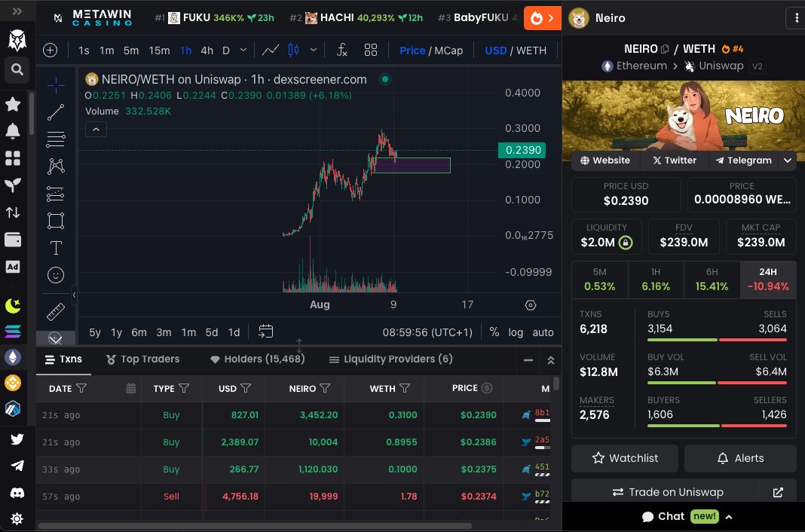Viewport: 805px width, 532px height.
Task: Toggle log scale on chart
Action: click(516, 332)
